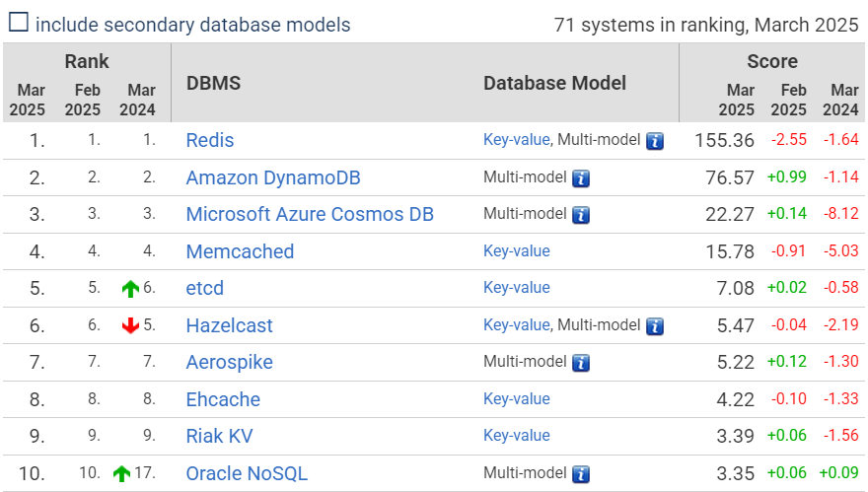This screenshot has height=492, width=868.
Task: Select Riak KV score 3.39
Action: point(735,436)
